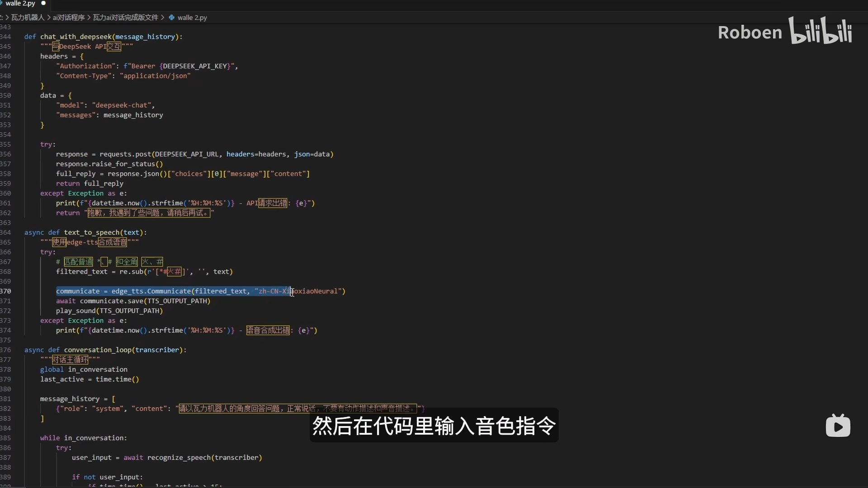
Task: Expand the ai对话程序 breadcrumb segment
Action: tap(69, 18)
